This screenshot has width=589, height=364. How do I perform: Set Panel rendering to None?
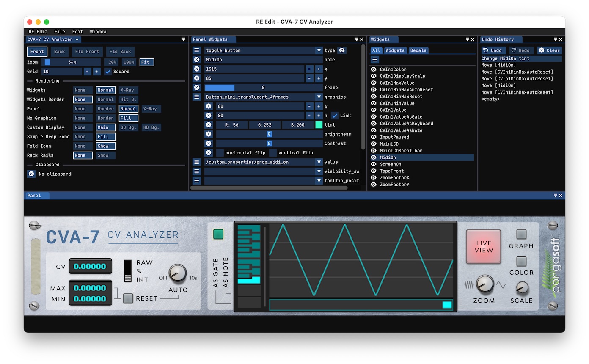pos(83,109)
